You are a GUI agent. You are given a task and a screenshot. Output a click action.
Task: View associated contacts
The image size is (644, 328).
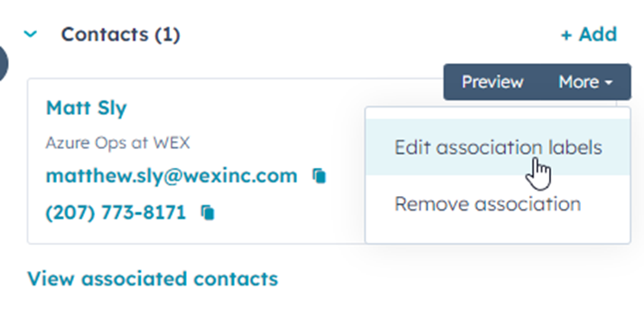[153, 278]
